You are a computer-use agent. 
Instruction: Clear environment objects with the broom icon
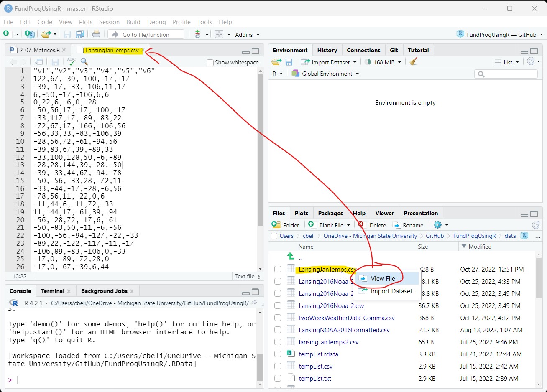(414, 62)
